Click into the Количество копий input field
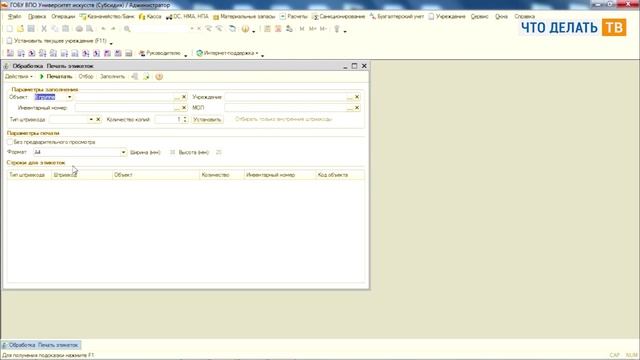 [x=168, y=120]
